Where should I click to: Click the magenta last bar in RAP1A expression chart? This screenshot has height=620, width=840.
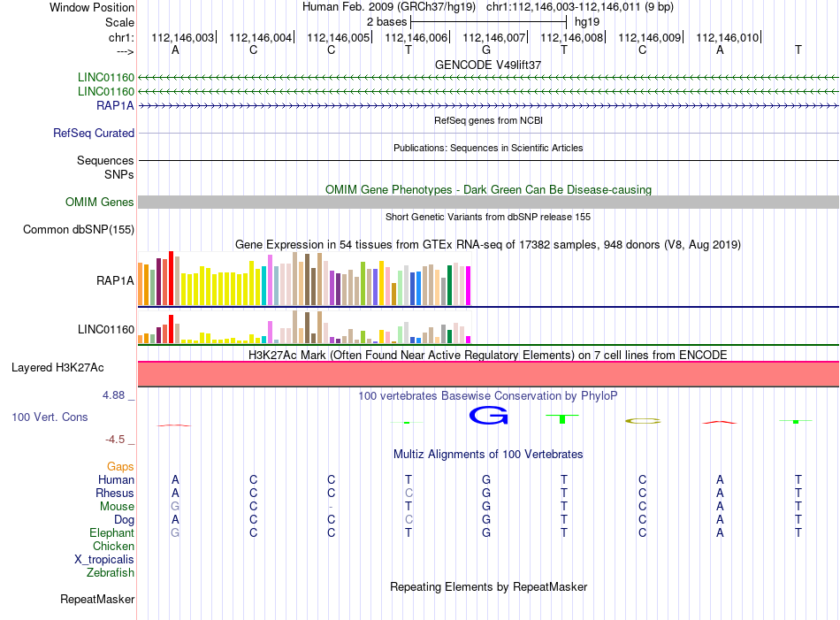pyautogui.click(x=469, y=286)
